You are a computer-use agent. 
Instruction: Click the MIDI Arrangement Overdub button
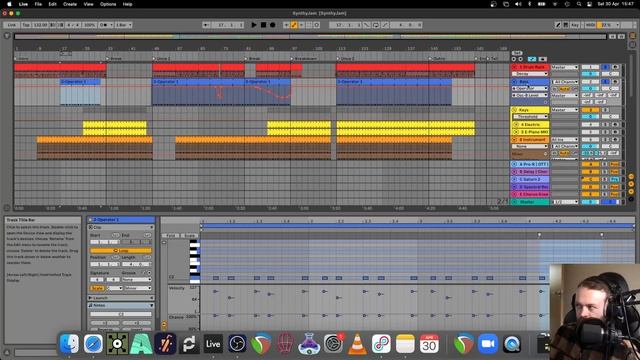click(286, 25)
